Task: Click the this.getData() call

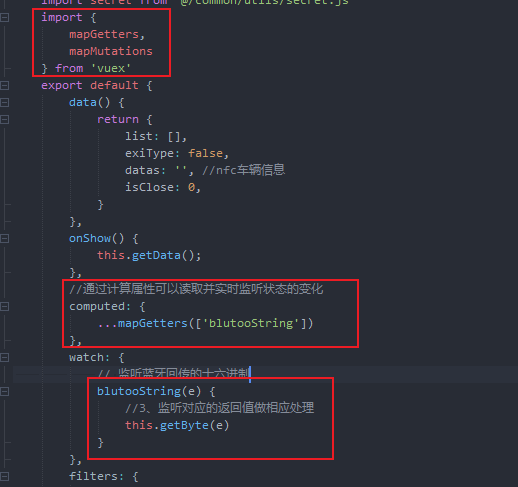Action: [x=149, y=255]
